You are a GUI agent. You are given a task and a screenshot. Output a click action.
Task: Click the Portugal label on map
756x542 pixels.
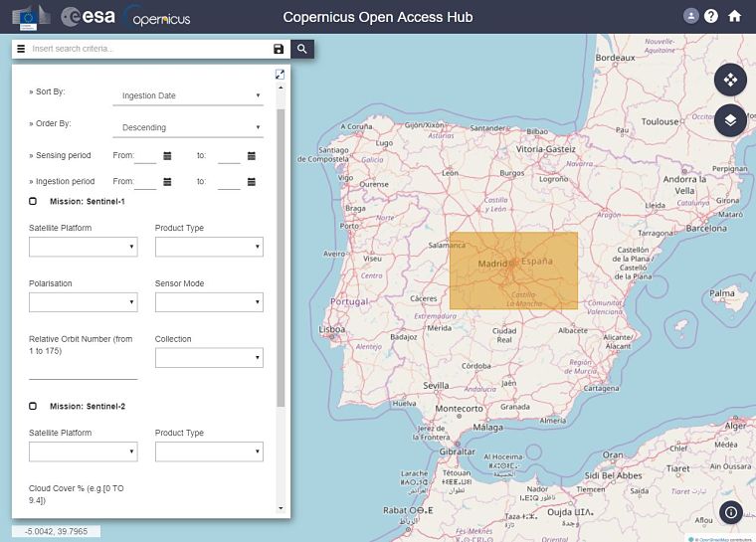[x=349, y=301]
